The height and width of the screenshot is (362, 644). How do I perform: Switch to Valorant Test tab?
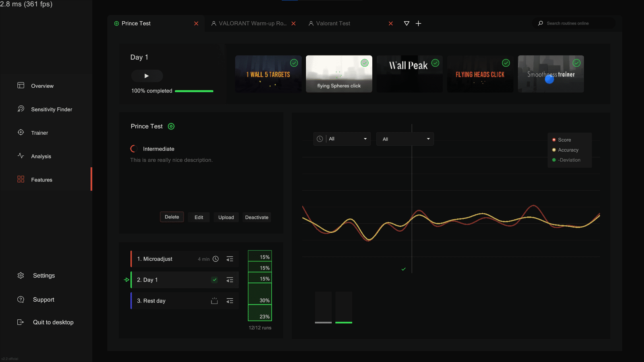[330, 23]
